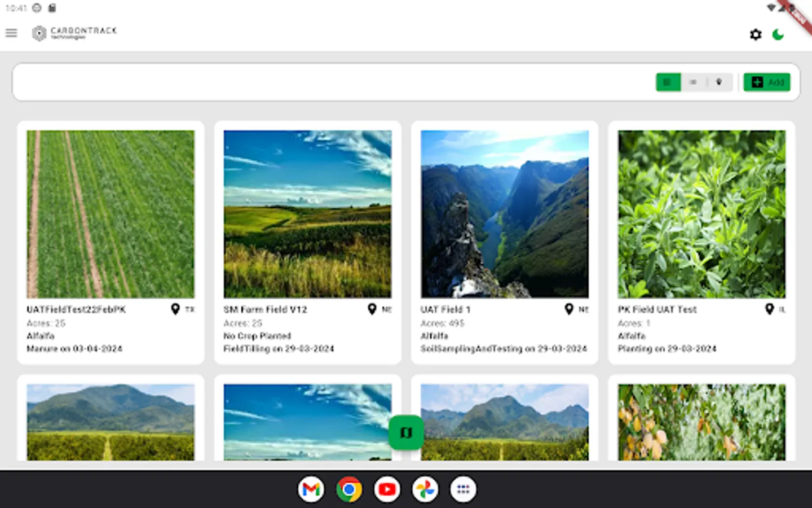The height and width of the screenshot is (508, 812).
Task: Select the PK Field UAT Test title
Action: pos(657,309)
